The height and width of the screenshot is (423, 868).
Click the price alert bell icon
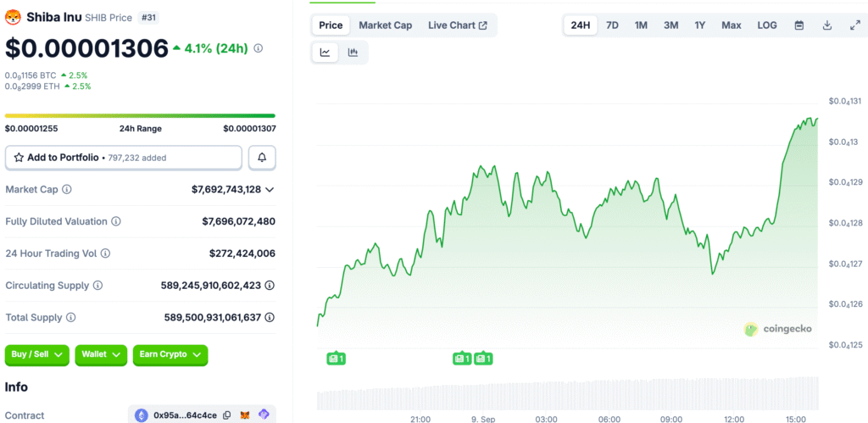(x=262, y=158)
